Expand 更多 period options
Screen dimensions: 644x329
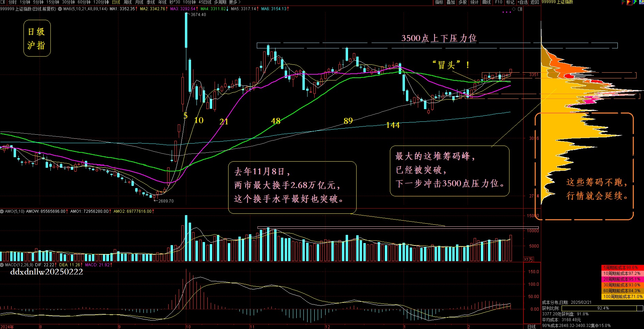[x=235, y=2]
